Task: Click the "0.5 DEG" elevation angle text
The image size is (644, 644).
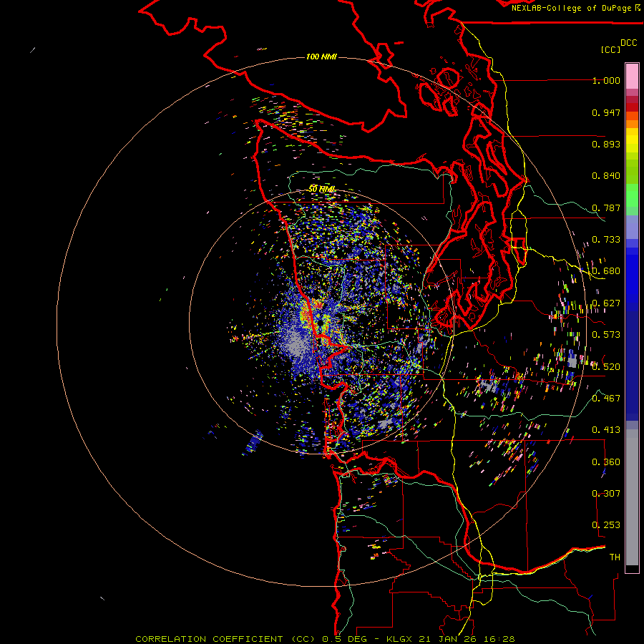Action: [344, 639]
